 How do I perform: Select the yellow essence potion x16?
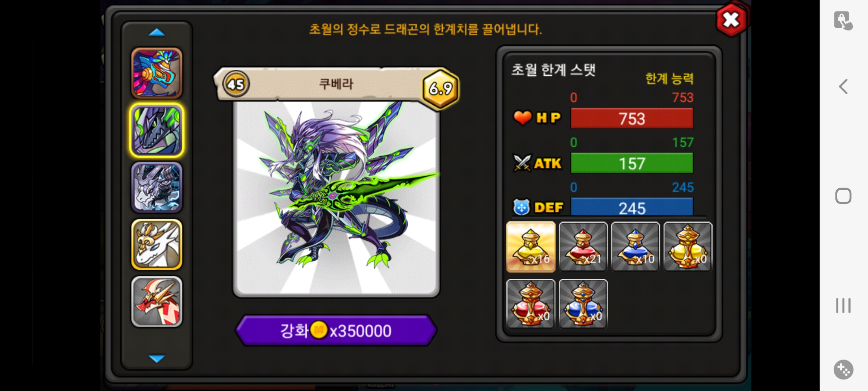(531, 247)
